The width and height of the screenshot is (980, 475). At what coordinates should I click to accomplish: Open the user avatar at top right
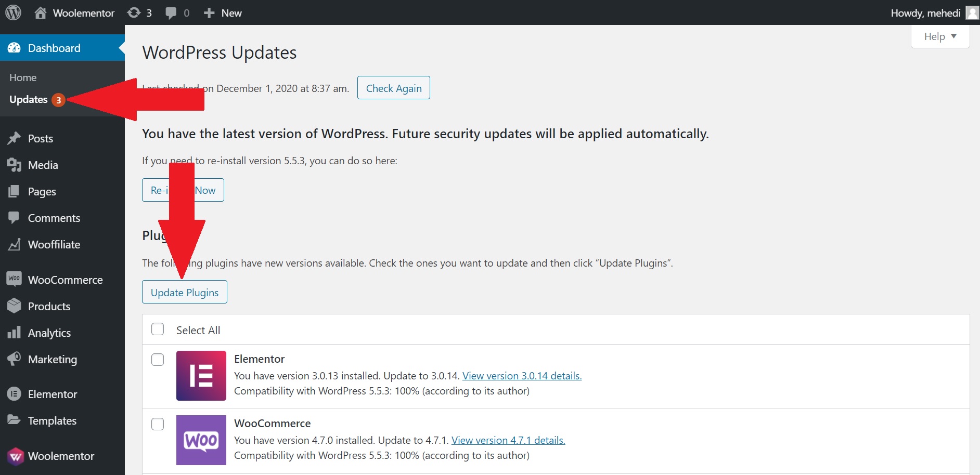[x=972, y=12]
